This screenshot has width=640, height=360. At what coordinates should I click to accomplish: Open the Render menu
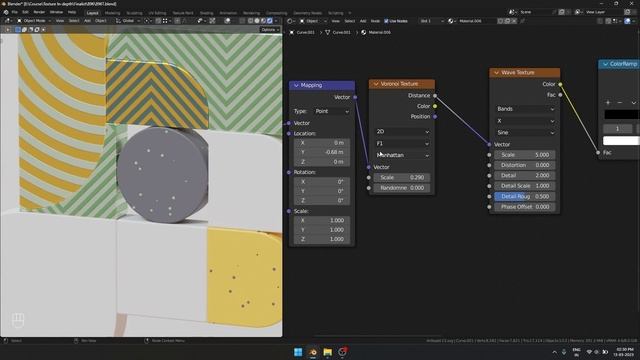tap(39, 12)
